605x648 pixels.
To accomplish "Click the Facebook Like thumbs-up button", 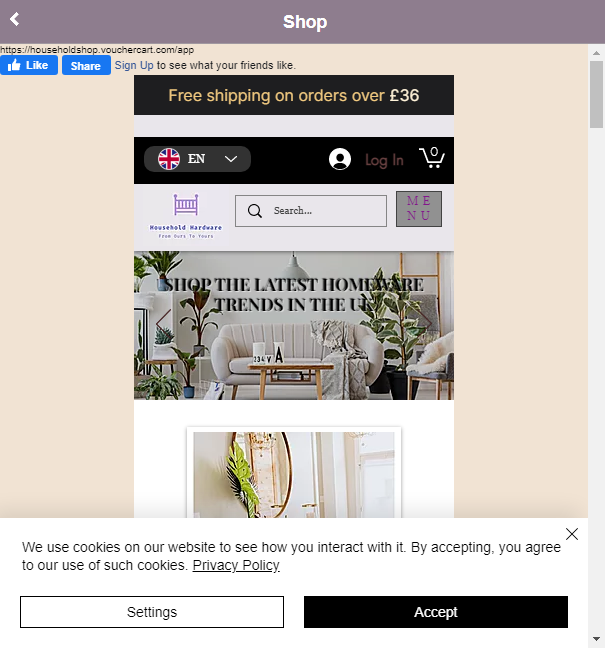I will 29,65.
